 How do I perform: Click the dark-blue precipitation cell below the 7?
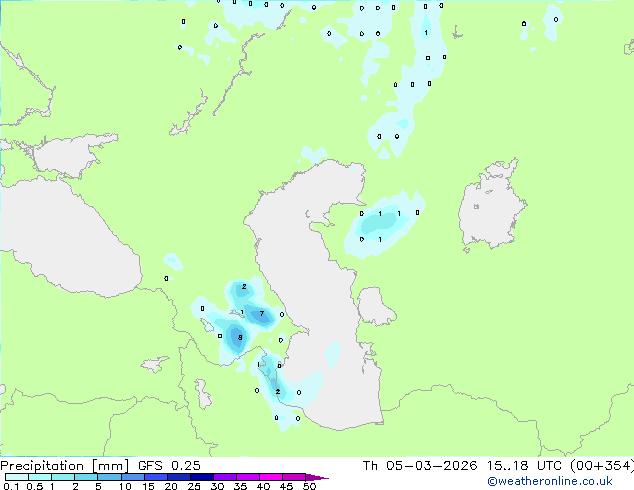point(235,338)
